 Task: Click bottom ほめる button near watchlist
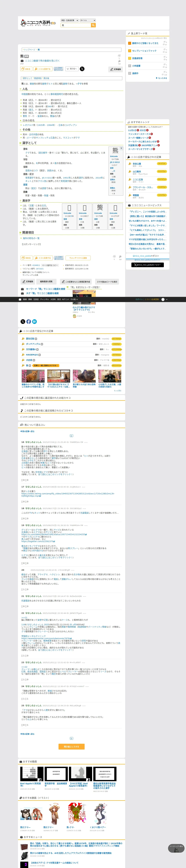(x=26, y=258)
